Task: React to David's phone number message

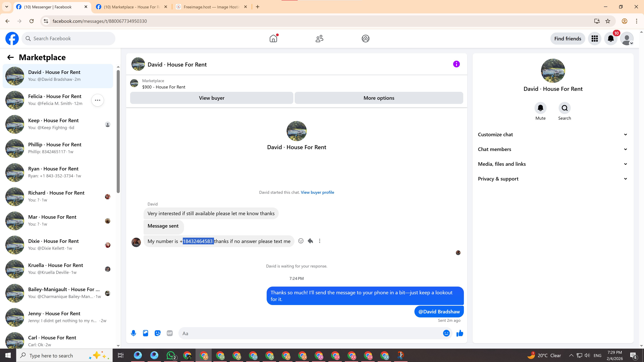Action: pos(301,241)
